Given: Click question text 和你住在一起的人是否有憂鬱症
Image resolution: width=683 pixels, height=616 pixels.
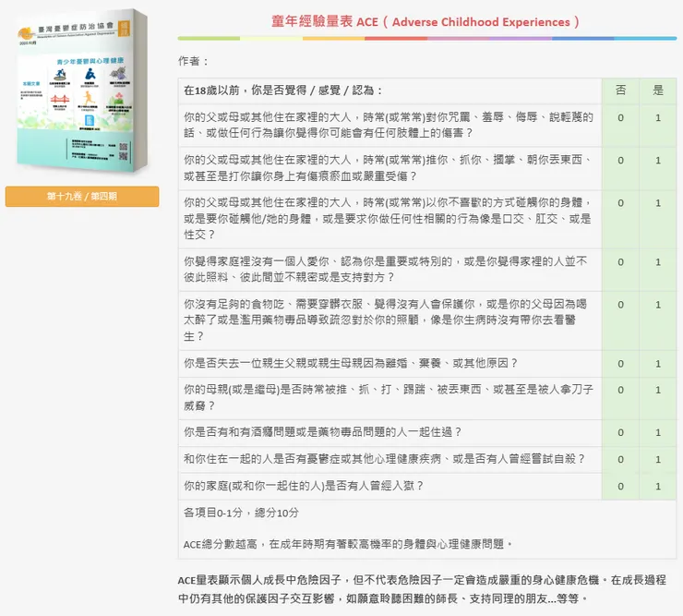Looking at the screenshot, I should click(384, 459).
